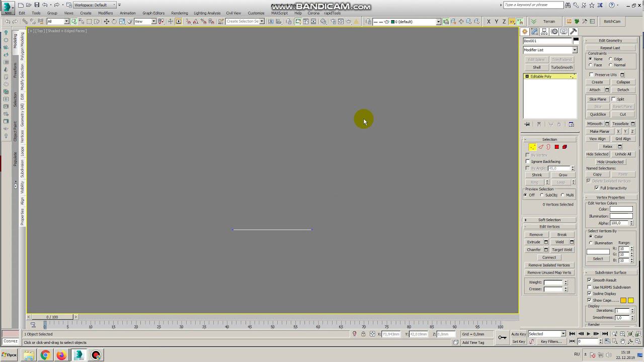Image resolution: width=644 pixels, height=362 pixels.
Task: Open the search binoculars icon
Action: coord(568,5)
